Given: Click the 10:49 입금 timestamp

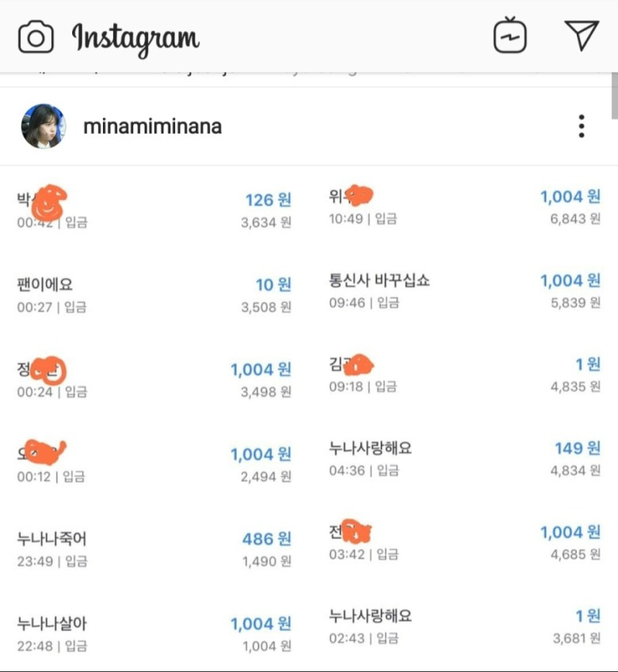Looking at the screenshot, I should coord(363,219).
